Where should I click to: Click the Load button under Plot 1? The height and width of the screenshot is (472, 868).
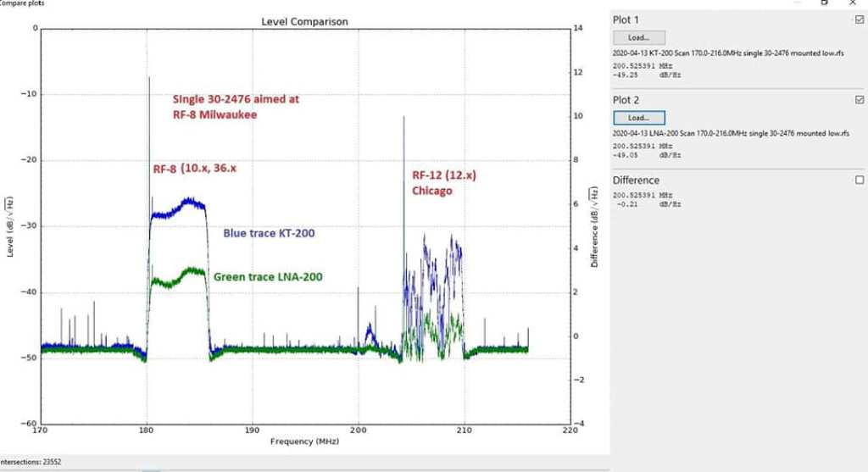pos(638,37)
